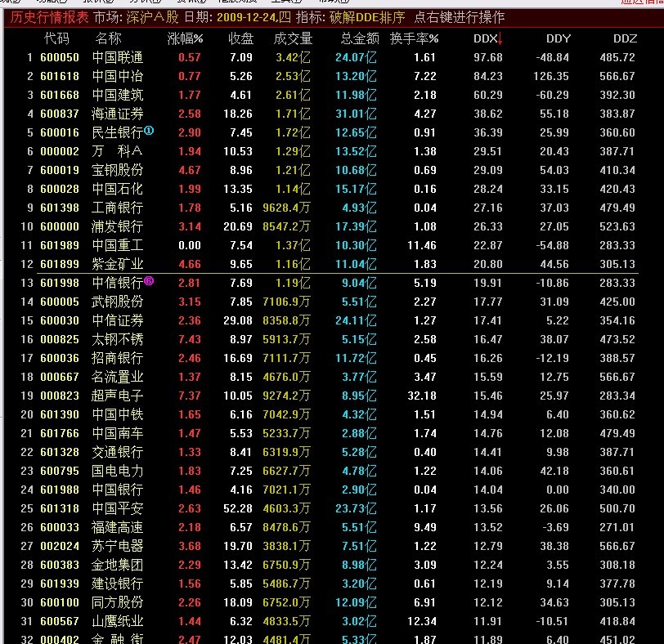This screenshot has height=644, width=664.
Task: Select stock code 601618
Action: pos(60,76)
